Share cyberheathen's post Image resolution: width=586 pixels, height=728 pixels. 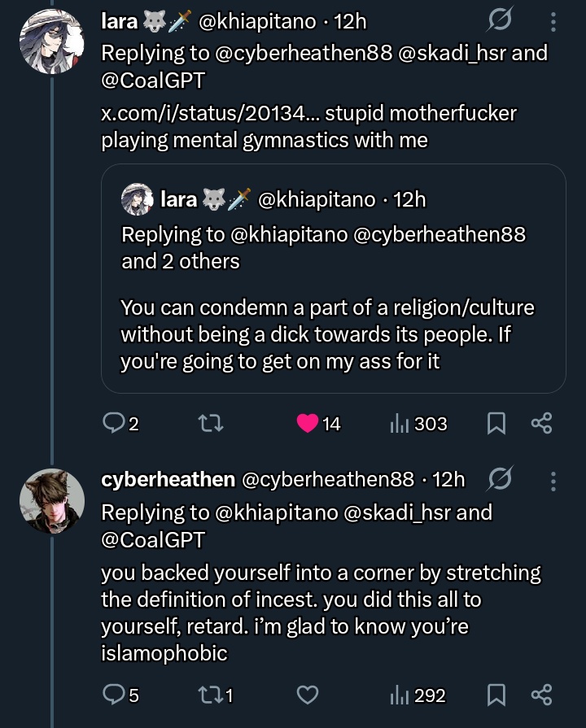[541, 695]
